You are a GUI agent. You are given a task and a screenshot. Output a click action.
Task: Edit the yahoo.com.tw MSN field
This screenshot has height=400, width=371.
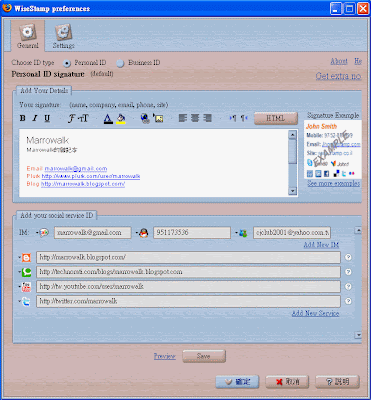pyautogui.click(x=292, y=233)
